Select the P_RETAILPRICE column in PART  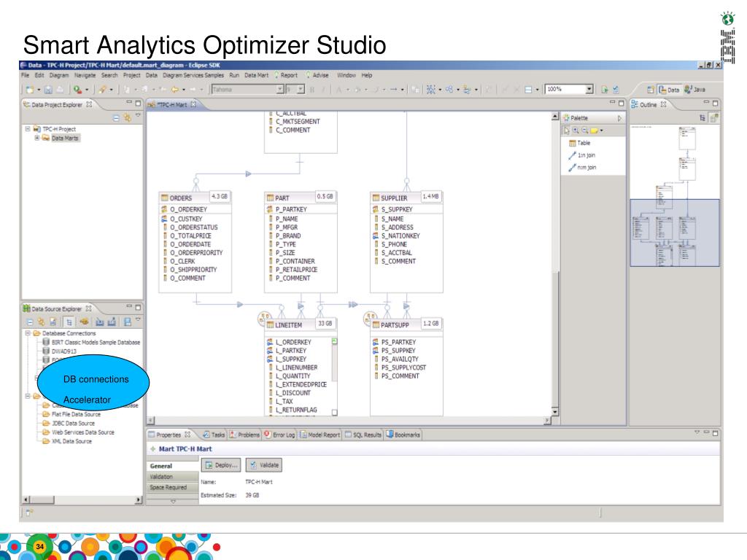point(293,270)
